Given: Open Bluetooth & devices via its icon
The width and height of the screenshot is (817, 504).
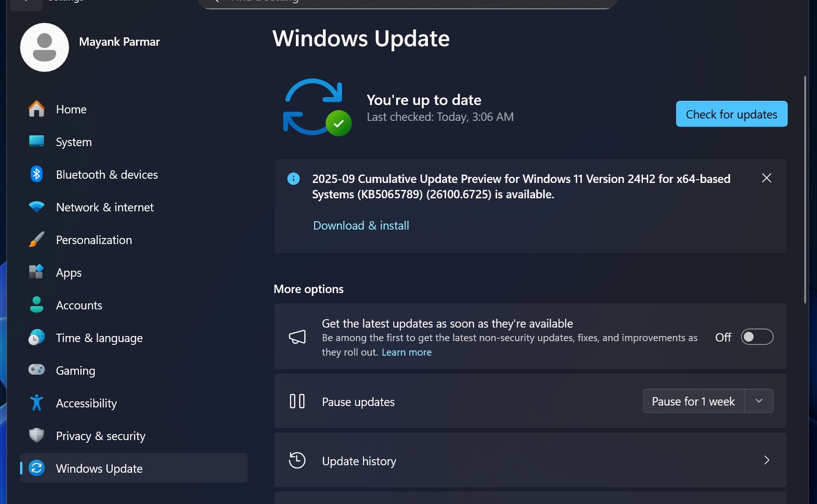Looking at the screenshot, I should (x=36, y=175).
